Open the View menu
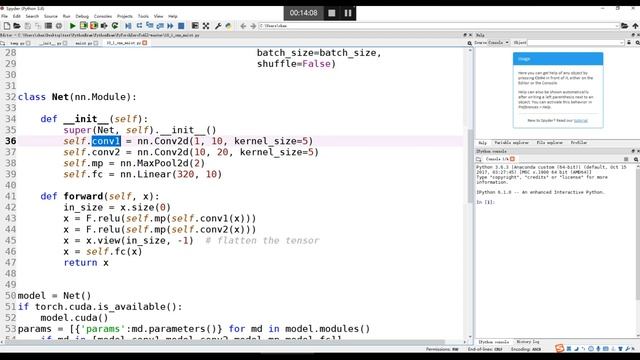The image size is (640, 360). point(158,16)
